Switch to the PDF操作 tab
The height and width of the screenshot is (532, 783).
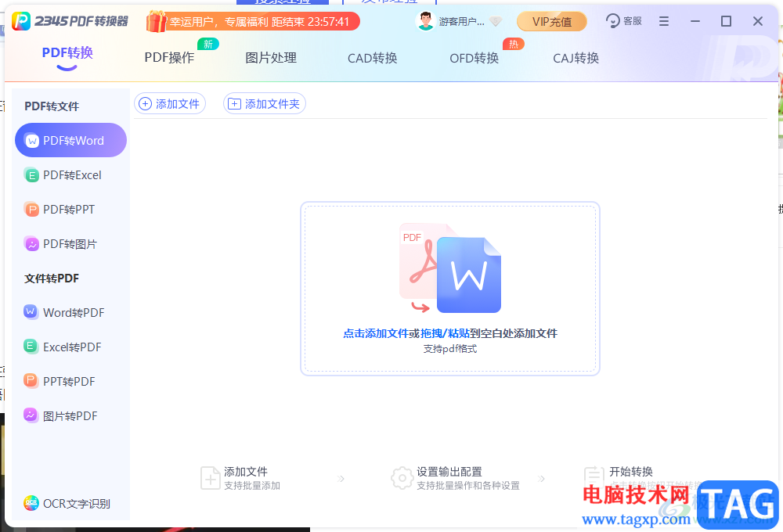point(169,58)
